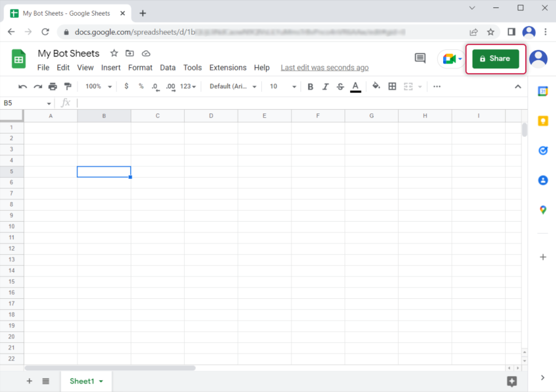Toggle bold formatting
The image size is (556, 392).
point(310,87)
